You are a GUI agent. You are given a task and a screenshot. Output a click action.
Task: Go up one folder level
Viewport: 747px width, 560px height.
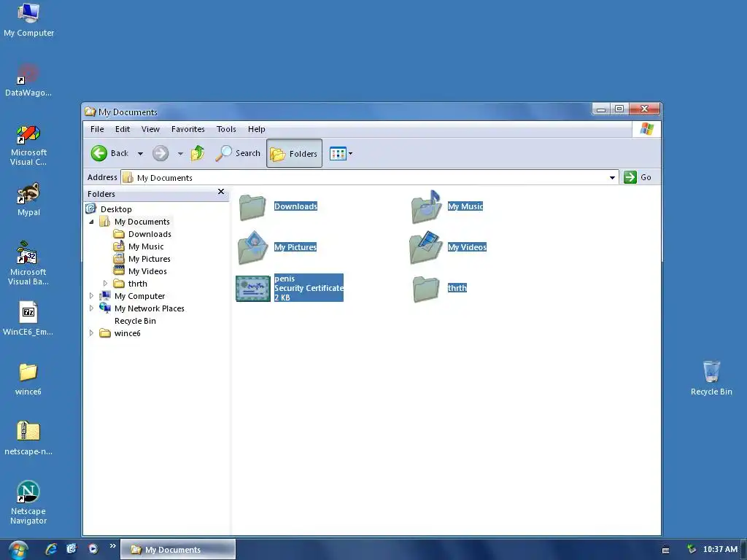197,153
